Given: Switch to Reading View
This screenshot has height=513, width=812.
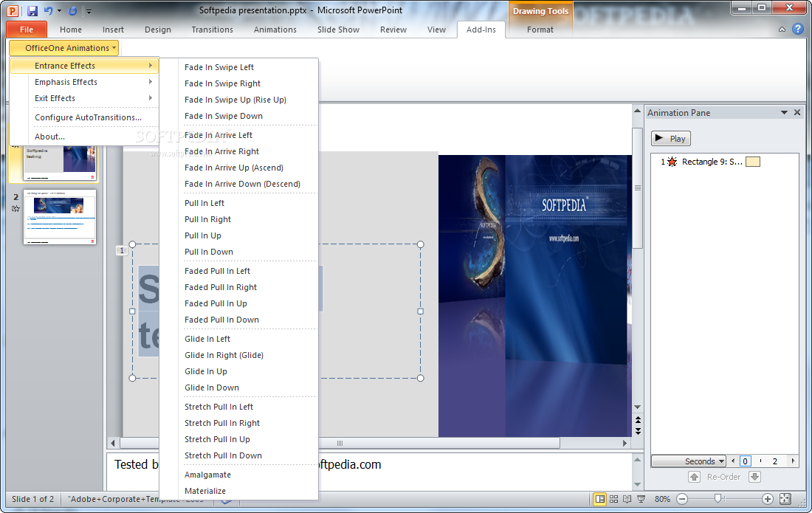Looking at the screenshot, I should [x=627, y=499].
